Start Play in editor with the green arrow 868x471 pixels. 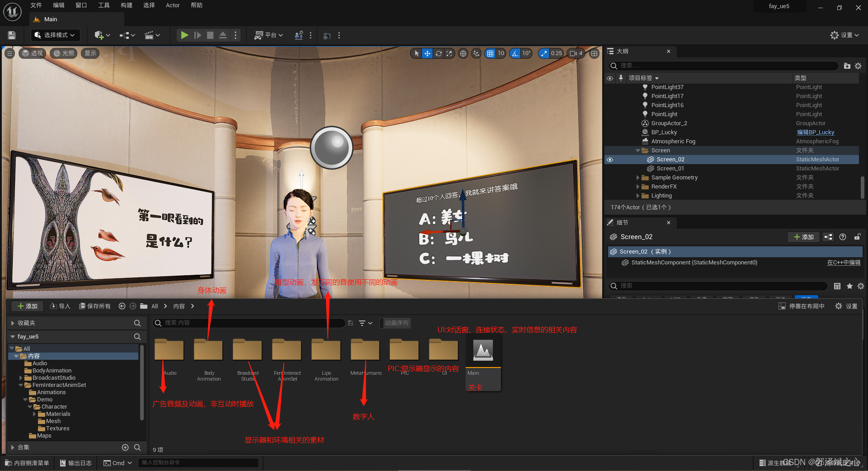point(184,35)
